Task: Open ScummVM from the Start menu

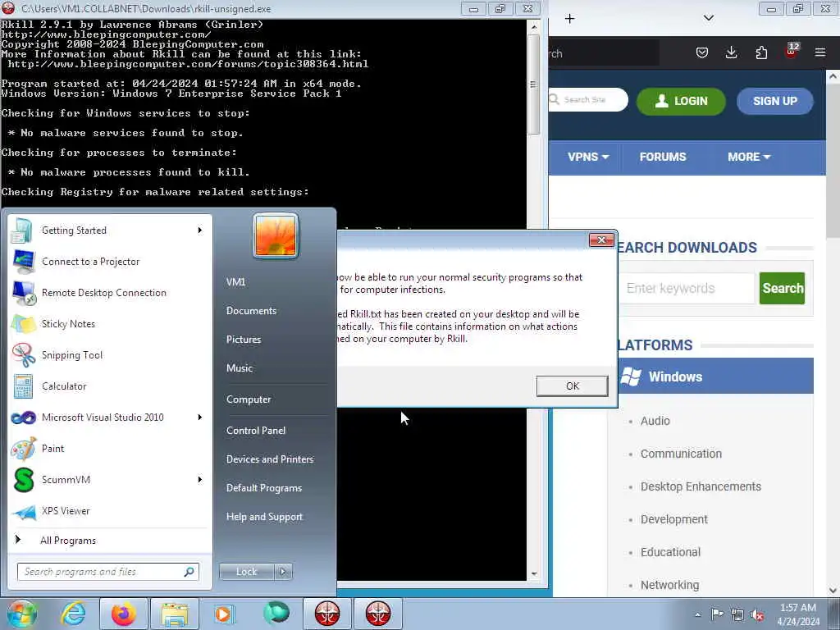Action: 110,479
